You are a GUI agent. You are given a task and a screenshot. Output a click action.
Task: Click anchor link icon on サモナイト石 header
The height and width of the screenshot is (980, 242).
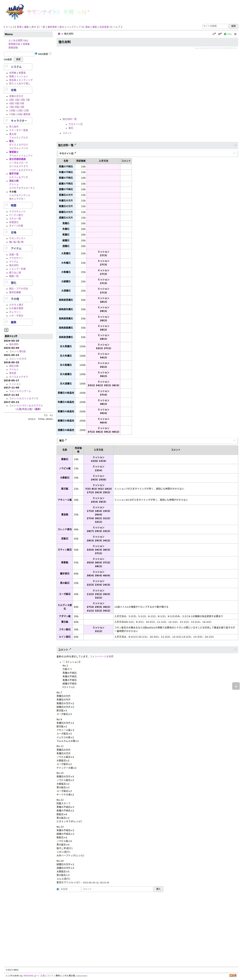(234, 153)
